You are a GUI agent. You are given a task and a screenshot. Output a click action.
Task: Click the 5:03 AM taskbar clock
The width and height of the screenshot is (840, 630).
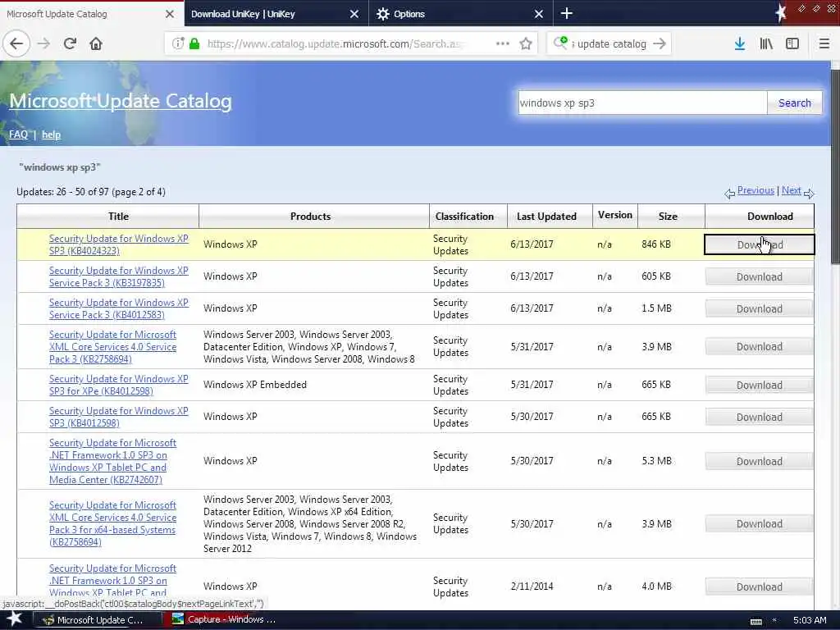[809, 620]
